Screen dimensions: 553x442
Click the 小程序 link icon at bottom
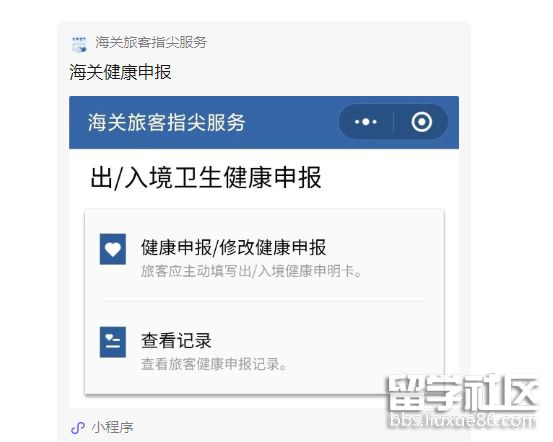tap(78, 428)
